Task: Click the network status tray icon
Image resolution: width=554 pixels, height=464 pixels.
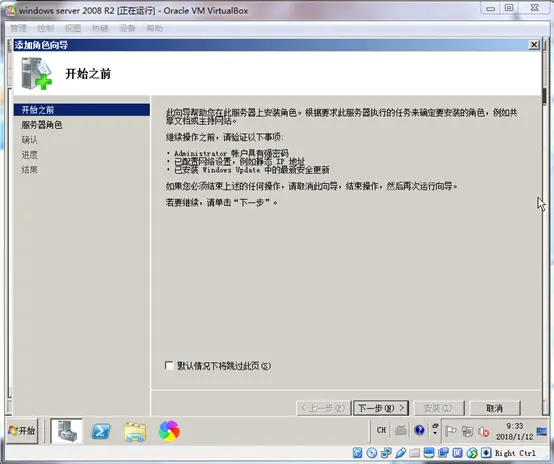Action: pyautogui.click(x=467, y=431)
